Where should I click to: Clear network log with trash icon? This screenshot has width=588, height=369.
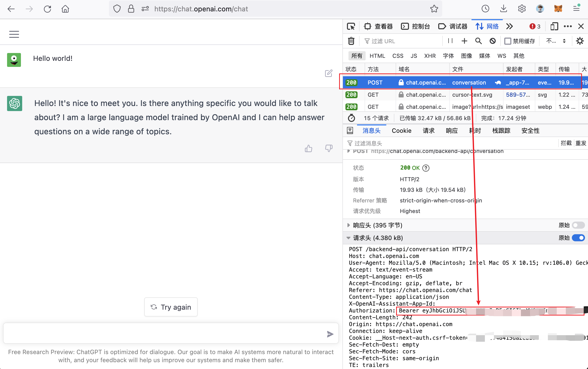(x=351, y=41)
